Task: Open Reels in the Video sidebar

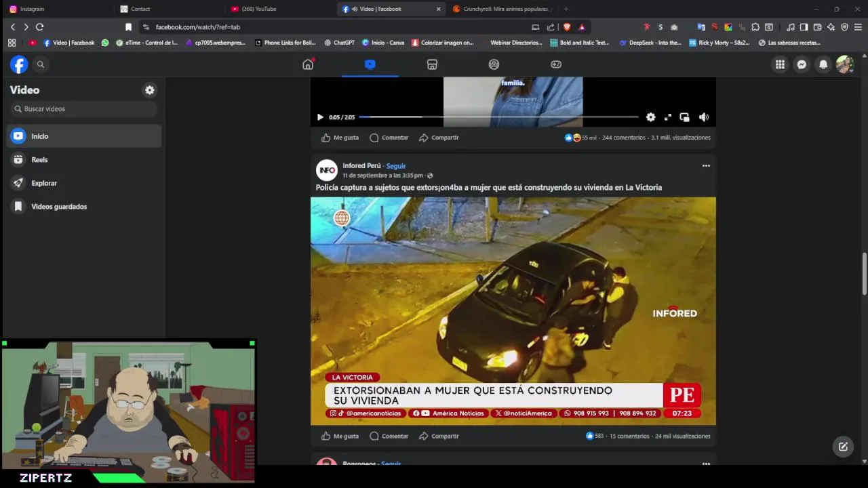Action: click(x=84, y=160)
